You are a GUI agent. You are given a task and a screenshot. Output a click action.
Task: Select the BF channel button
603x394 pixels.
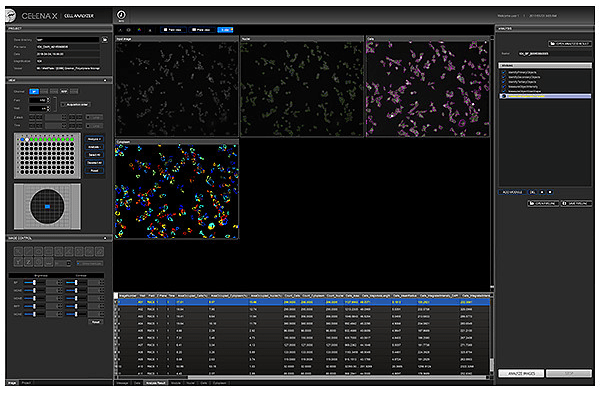coord(34,91)
